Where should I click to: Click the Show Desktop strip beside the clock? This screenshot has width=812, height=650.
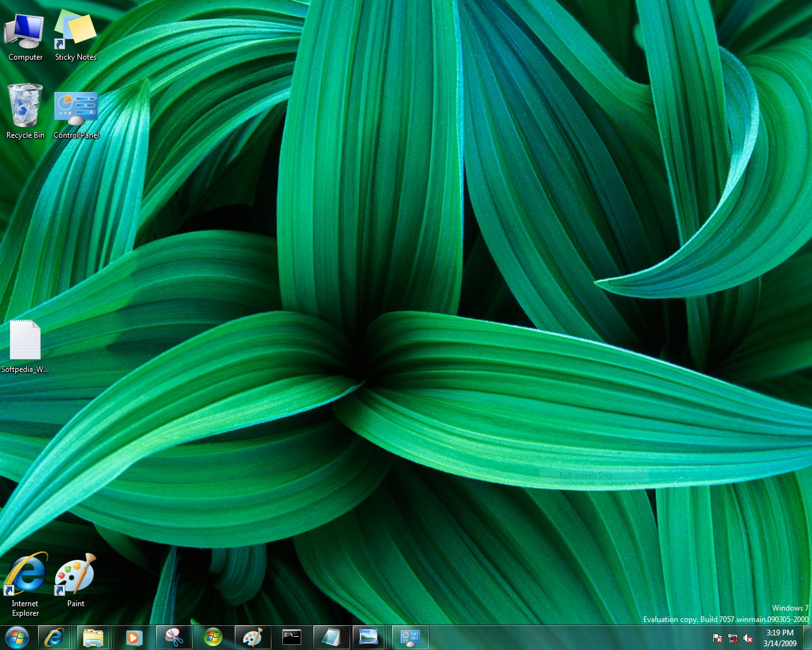(808, 637)
